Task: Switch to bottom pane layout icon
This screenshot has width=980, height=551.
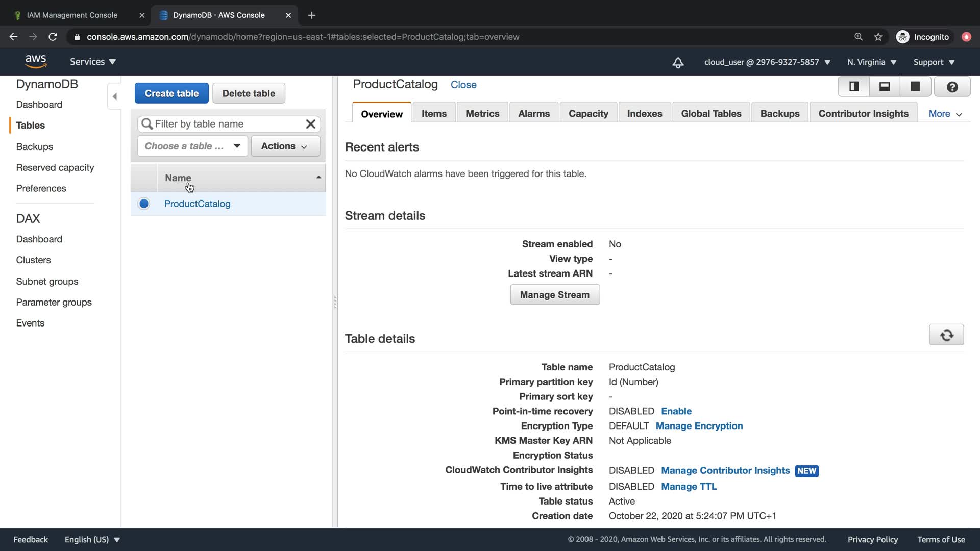Action: pyautogui.click(x=885, y=87)
